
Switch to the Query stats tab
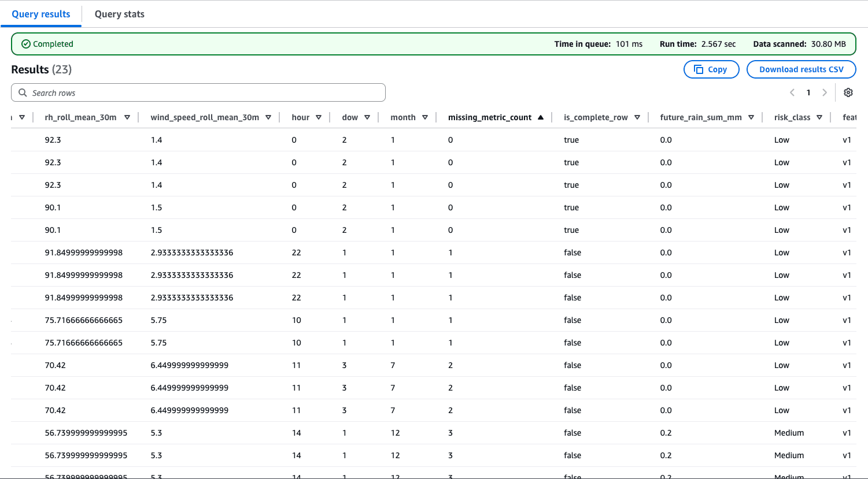click(x=120, y=14)
